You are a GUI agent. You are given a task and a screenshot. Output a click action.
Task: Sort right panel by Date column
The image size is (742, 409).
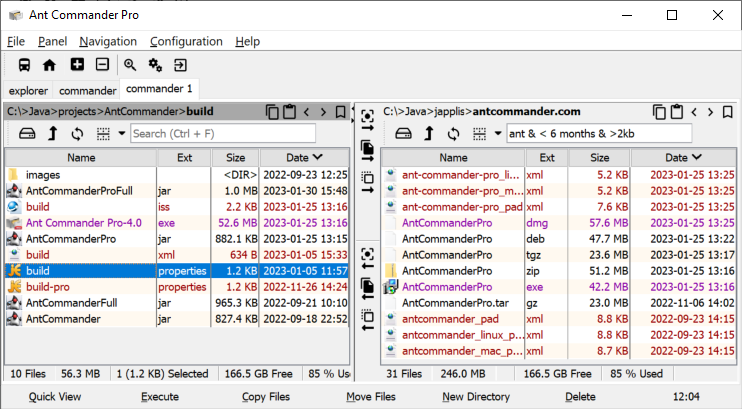683,158
